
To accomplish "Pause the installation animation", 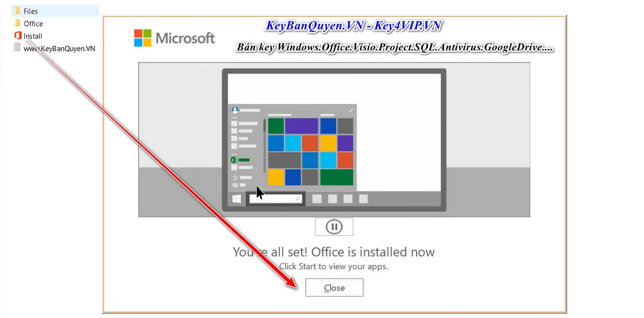I will click(x=334, y=227).
